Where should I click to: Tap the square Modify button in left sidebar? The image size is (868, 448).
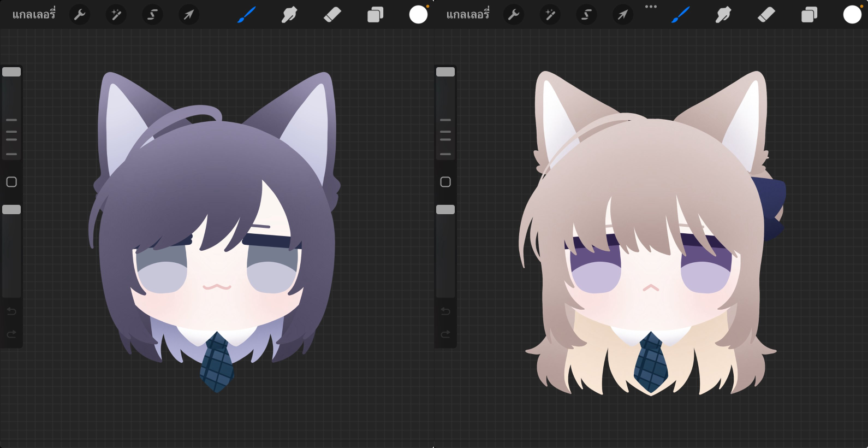[x=11, y=182]
